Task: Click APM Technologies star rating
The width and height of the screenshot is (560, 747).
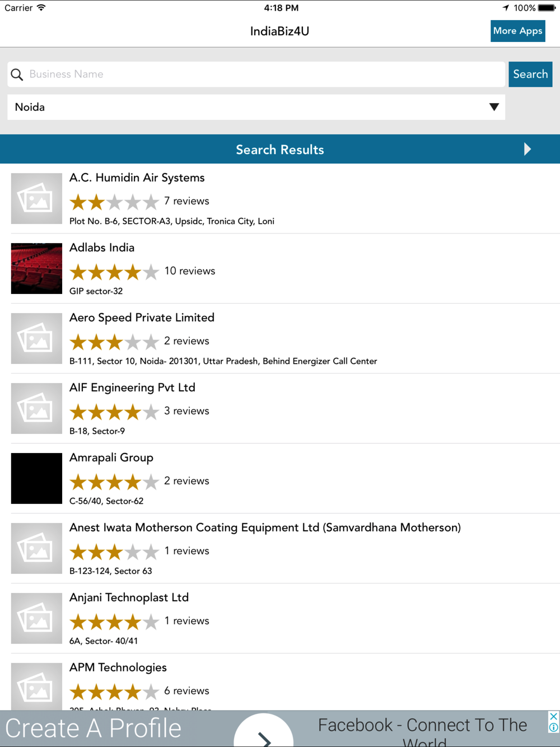Action: (x=114, y=692)
